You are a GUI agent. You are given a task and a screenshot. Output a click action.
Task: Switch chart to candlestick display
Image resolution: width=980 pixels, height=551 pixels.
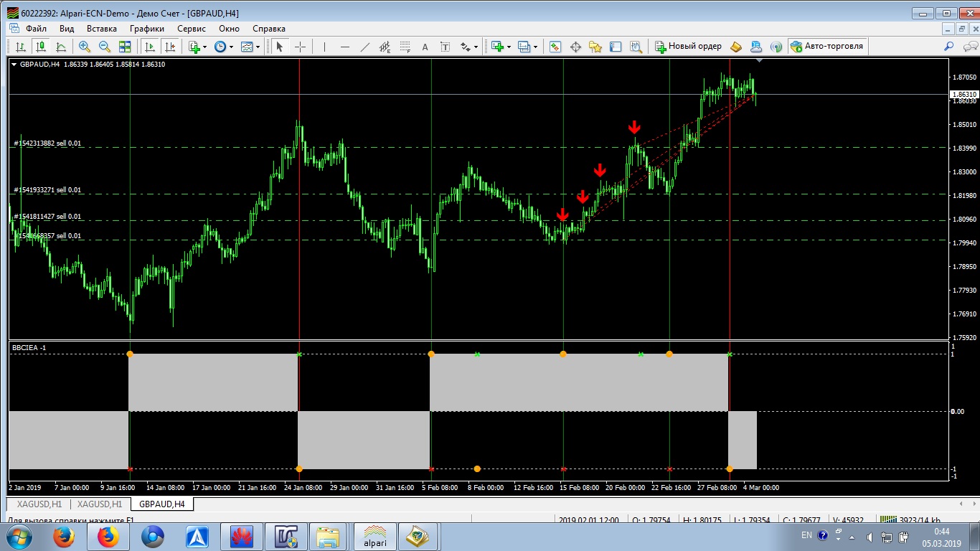coord(41,47)
